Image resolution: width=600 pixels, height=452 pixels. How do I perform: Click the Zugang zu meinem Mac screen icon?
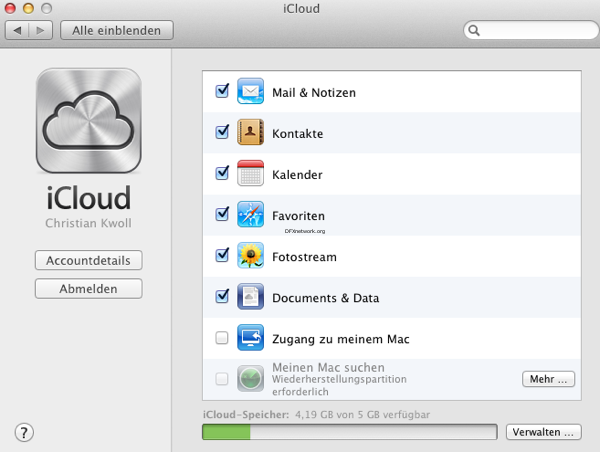(x=250, y=338)
